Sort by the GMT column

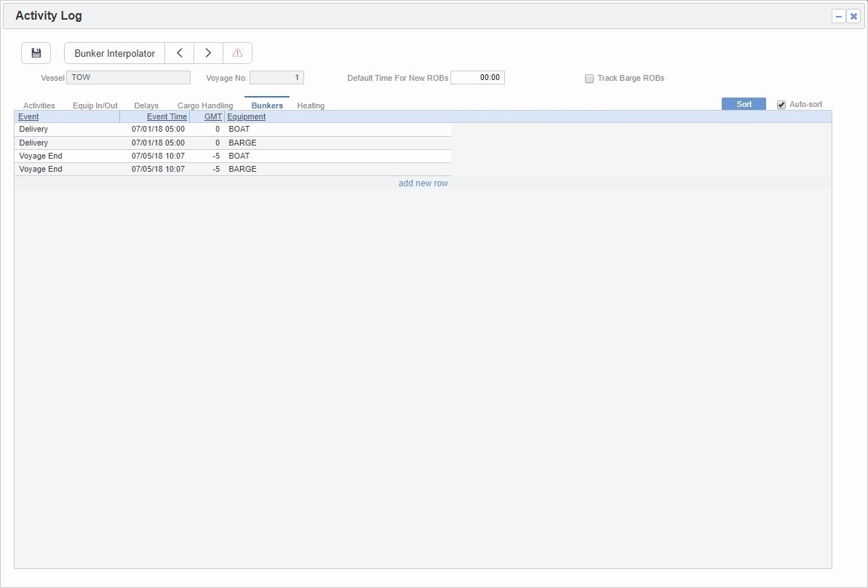pos(211,116)
